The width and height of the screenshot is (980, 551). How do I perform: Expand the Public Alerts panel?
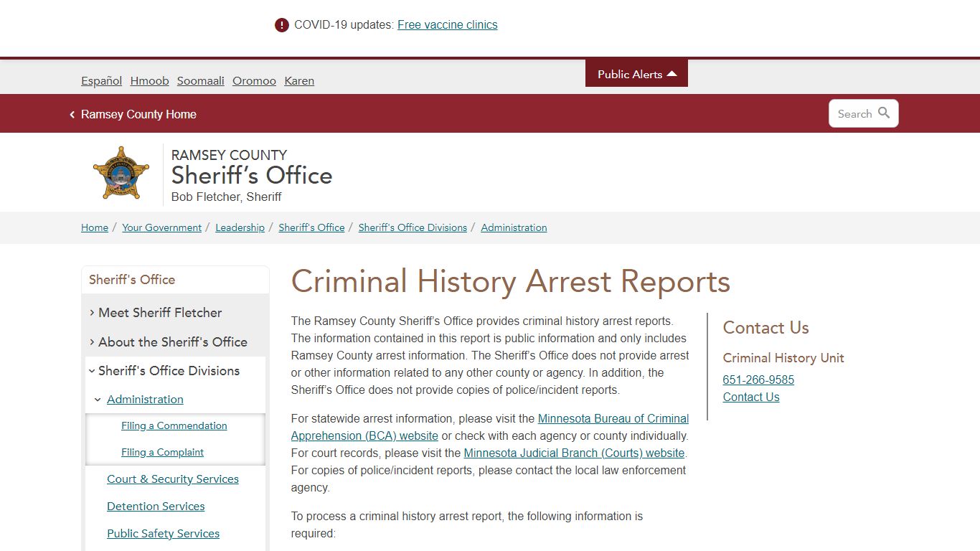point(636,73)
